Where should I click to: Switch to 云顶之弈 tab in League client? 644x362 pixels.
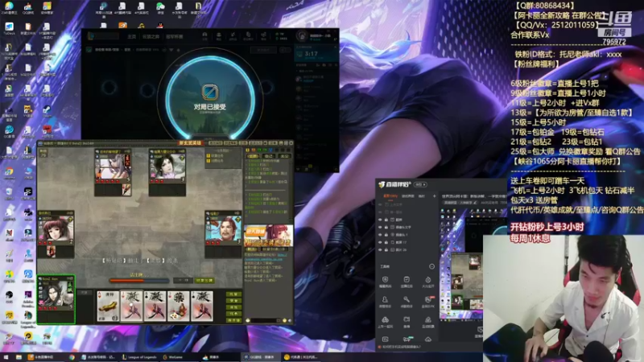click(x=151, y=36)
